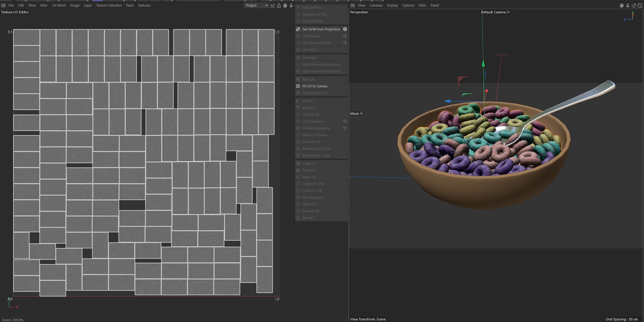The height and width of the screenshot is (322, 644).
Task: Toggle the active view maximize icon
Action: [x=640, y=5]
